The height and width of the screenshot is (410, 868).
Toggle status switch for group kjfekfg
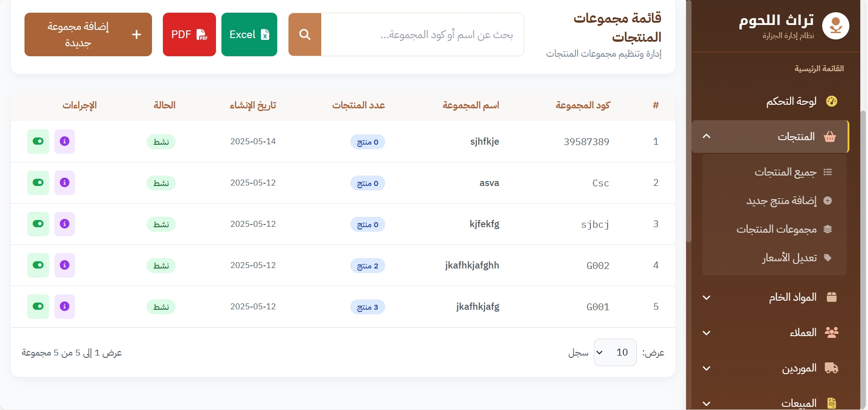38,224
